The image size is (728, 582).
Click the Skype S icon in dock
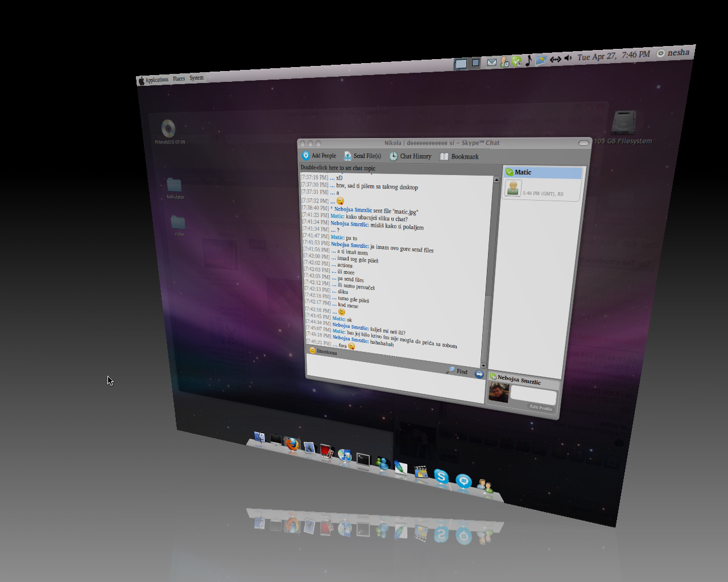point(441,477)
